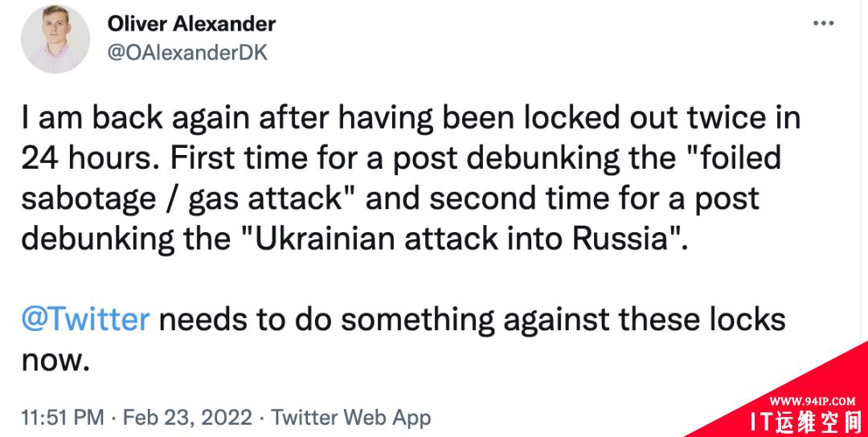868x437 pixels.
Task: Open Oliver Alexander's profile photo
Action: click(55, 39)
